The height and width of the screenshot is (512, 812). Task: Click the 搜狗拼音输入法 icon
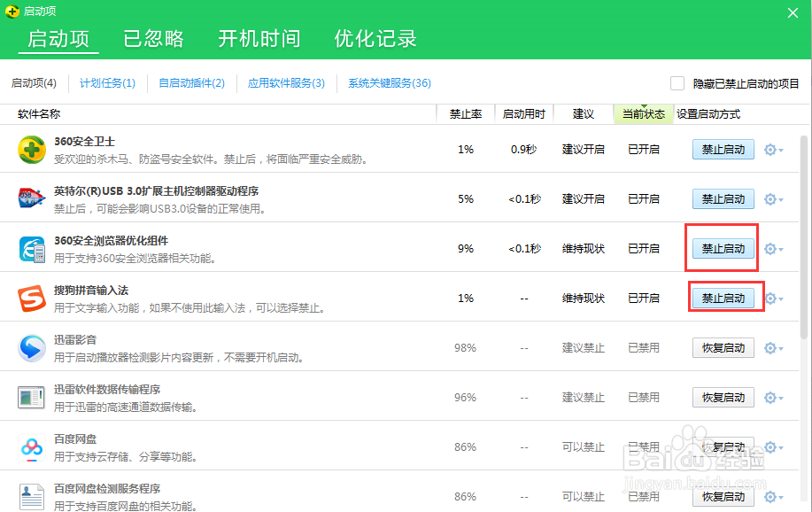click(x=32, y=299)
